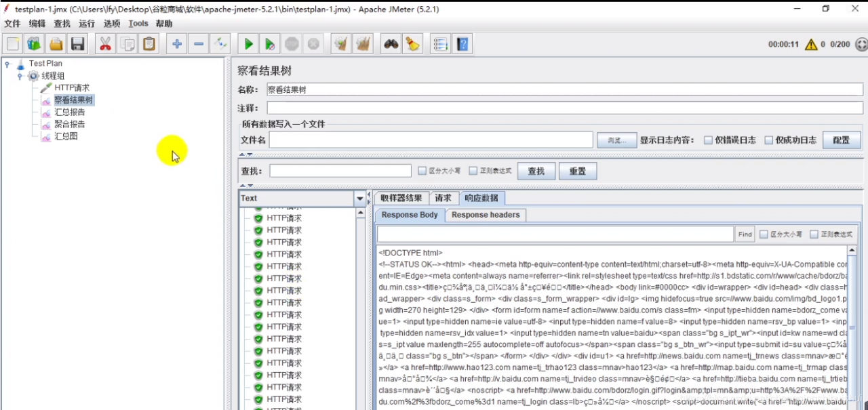Start test with no pauses icon
The image size is (868, 410).
tap(270, 44)
